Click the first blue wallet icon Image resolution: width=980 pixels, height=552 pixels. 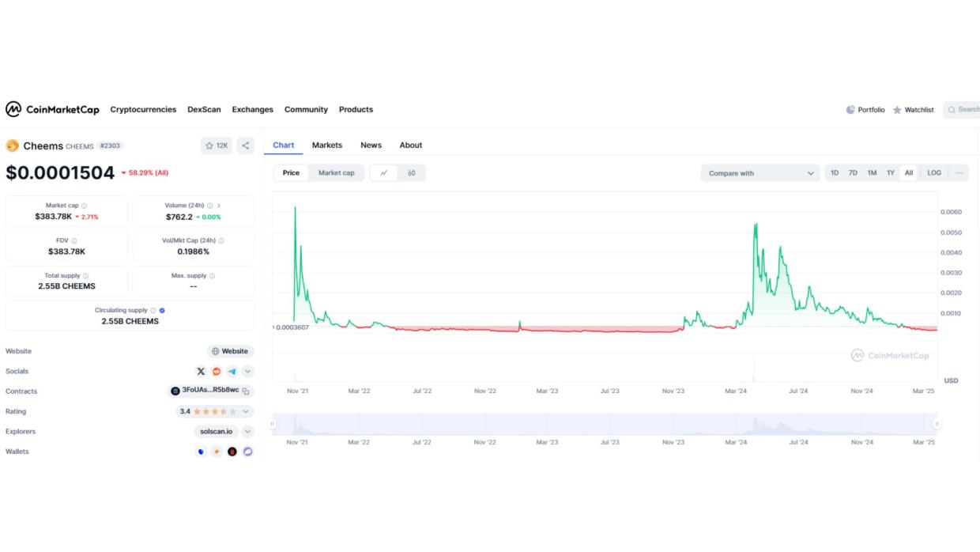tap(201, 452)
